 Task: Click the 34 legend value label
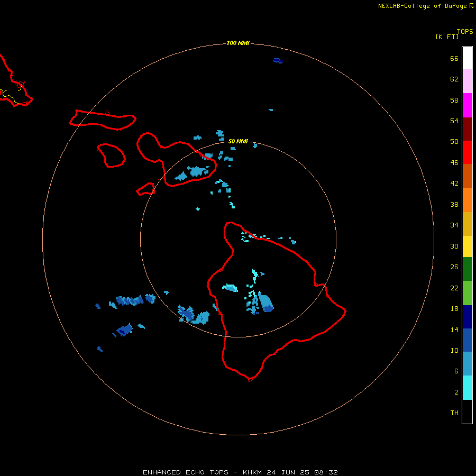tap(454, 225)
